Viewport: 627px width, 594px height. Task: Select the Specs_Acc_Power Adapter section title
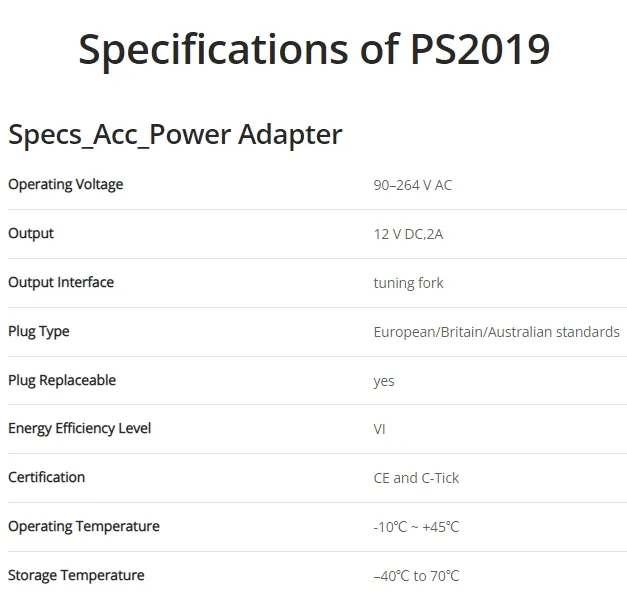(x=175, y=135)
